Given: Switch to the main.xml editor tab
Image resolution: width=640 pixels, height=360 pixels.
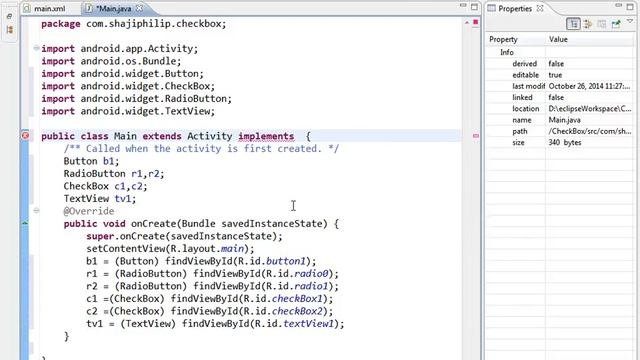Looking at the screenshot, I should point(44,9).
